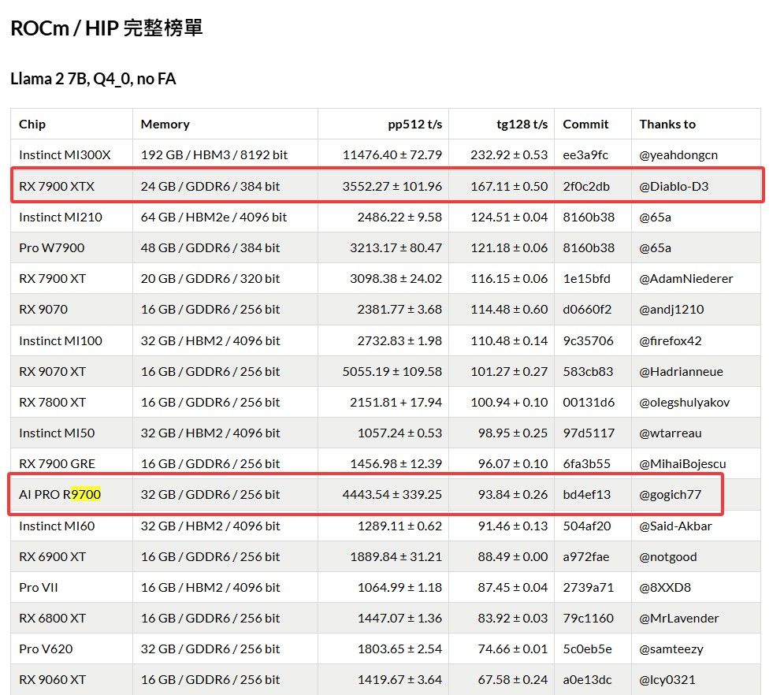Open commit bd4ef13
Screen dimensions: 784x695
[x=587, y=495]
